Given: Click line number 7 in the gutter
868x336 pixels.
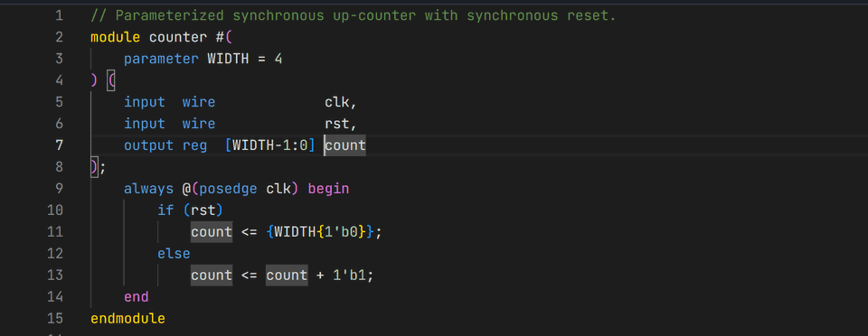Looking at the screenshot, I should click(x=60, y=145).
